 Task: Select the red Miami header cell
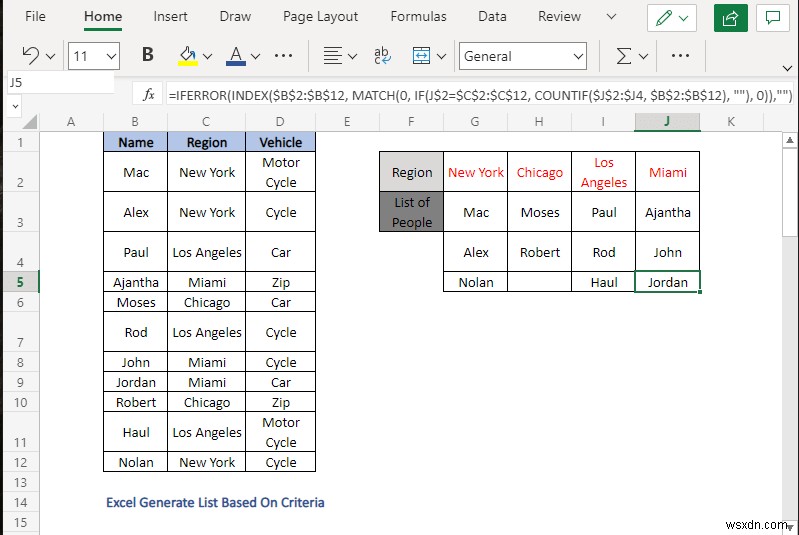tap(668, 172)
